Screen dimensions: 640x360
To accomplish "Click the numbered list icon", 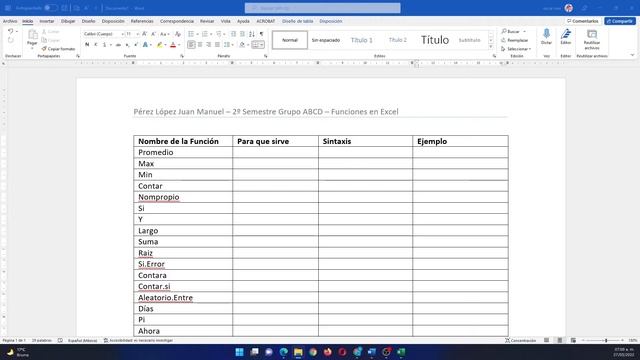I will (x=205, y=34).
